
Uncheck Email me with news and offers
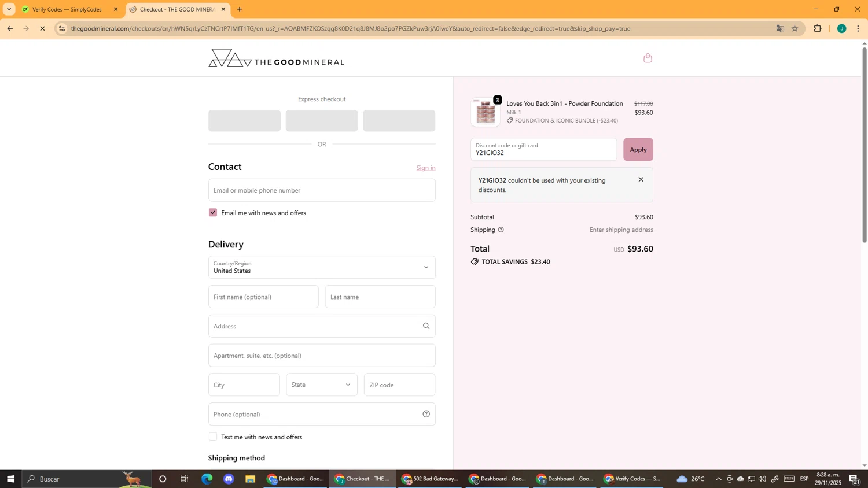click(x=213, y=213)
